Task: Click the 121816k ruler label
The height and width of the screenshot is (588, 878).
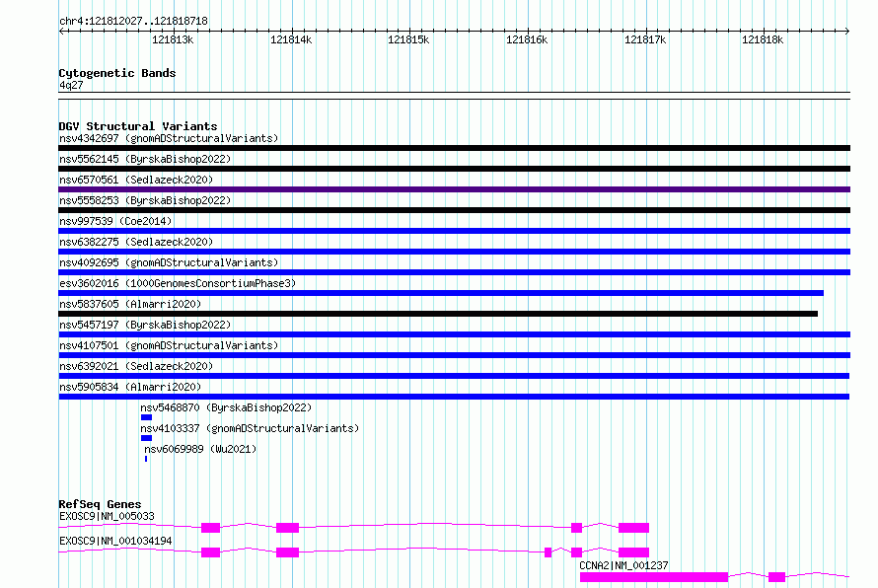Action: [527, 39]
